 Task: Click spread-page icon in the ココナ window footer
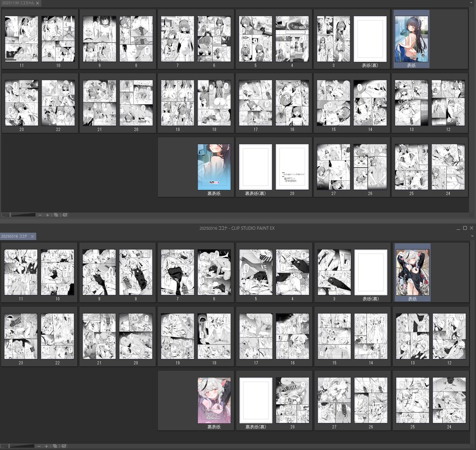[x=64, y=446]
